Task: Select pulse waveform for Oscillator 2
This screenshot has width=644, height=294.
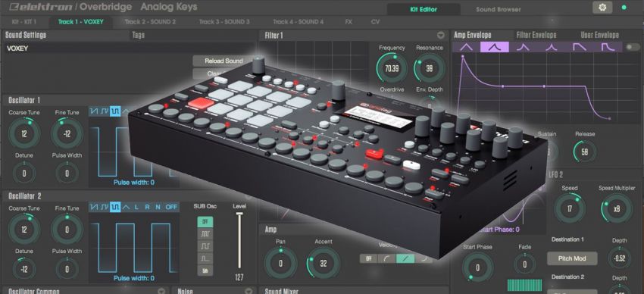Action: 115,207
